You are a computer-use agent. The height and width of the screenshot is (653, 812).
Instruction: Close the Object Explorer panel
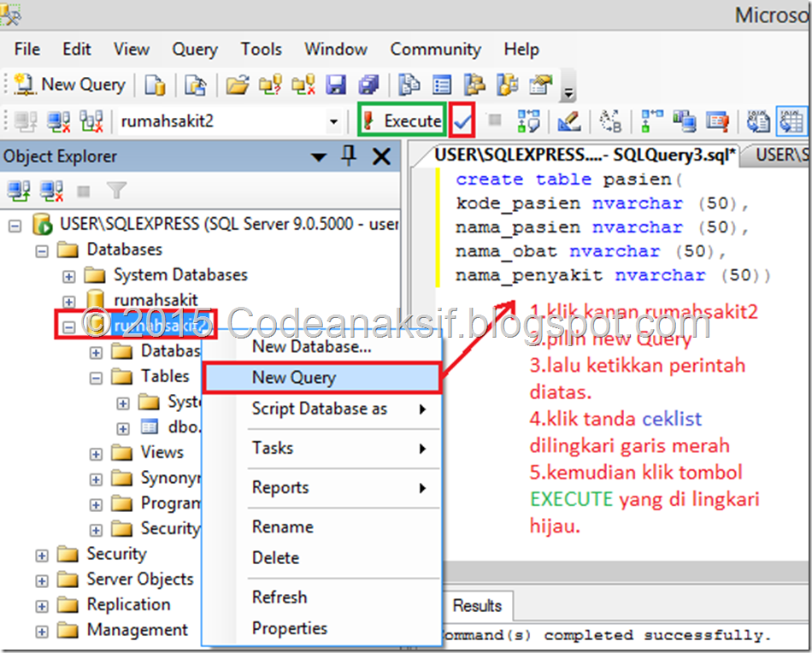pyautogui.click(x=382, y=156)
